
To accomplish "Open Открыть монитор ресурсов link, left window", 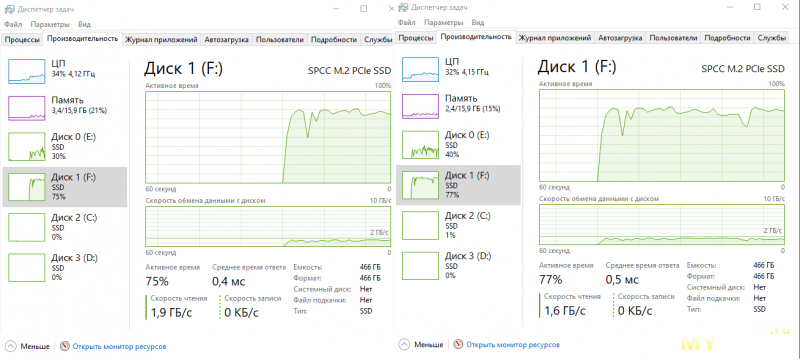I will tap(119, 346).
